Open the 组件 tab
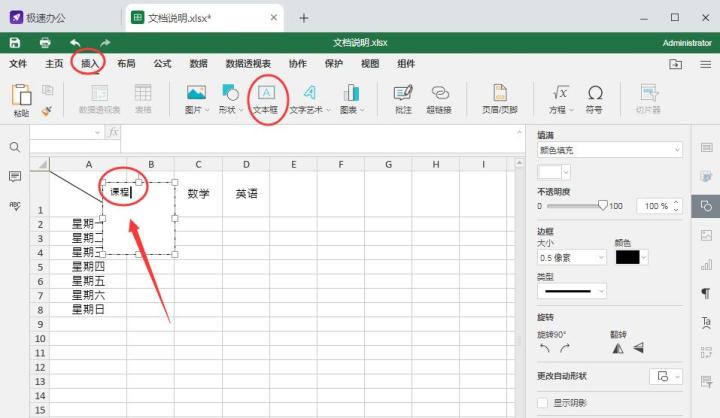Viewport: 720px width, 418px height. tap(406, 64)
